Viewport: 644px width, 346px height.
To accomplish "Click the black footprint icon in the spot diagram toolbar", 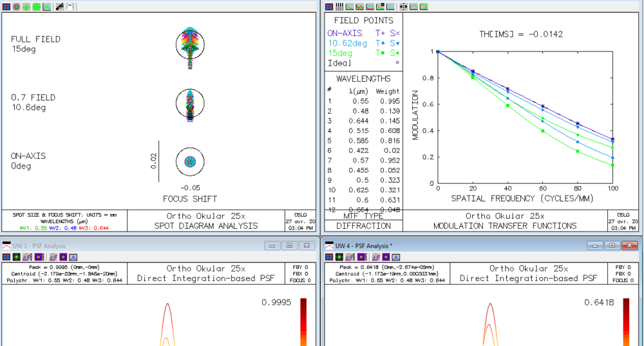I will pos(60,7).
